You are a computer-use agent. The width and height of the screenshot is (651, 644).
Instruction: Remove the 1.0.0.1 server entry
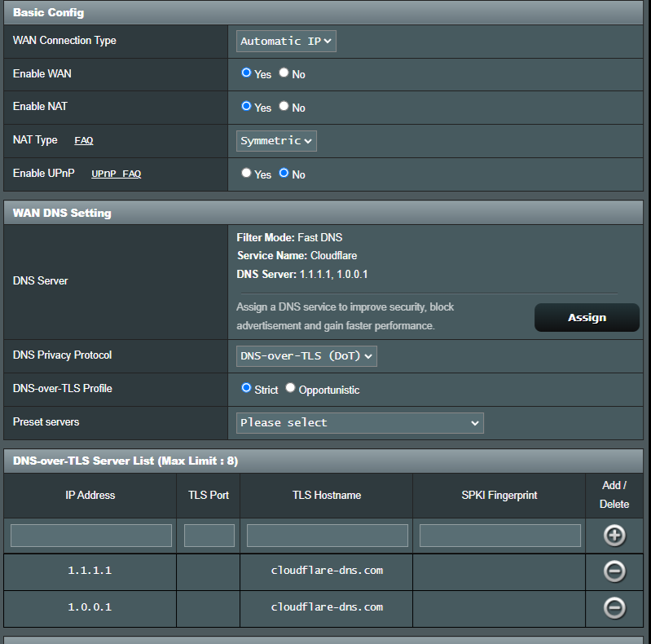[x=614, y=608]
